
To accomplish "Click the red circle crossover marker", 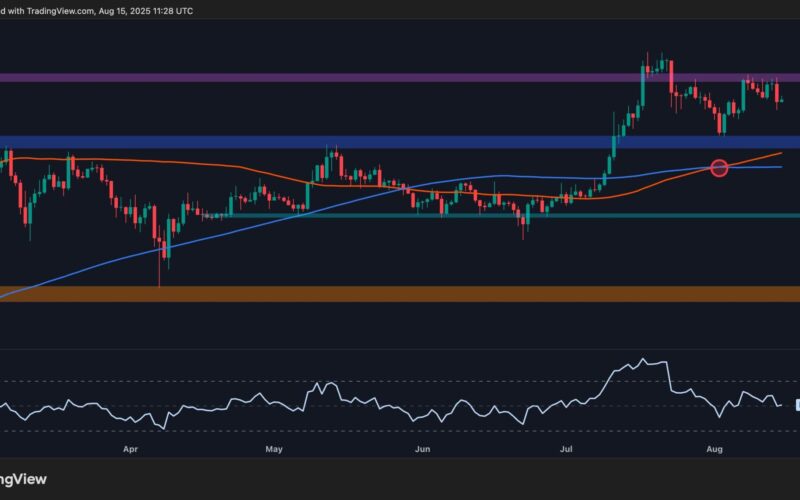I will 718,168.
